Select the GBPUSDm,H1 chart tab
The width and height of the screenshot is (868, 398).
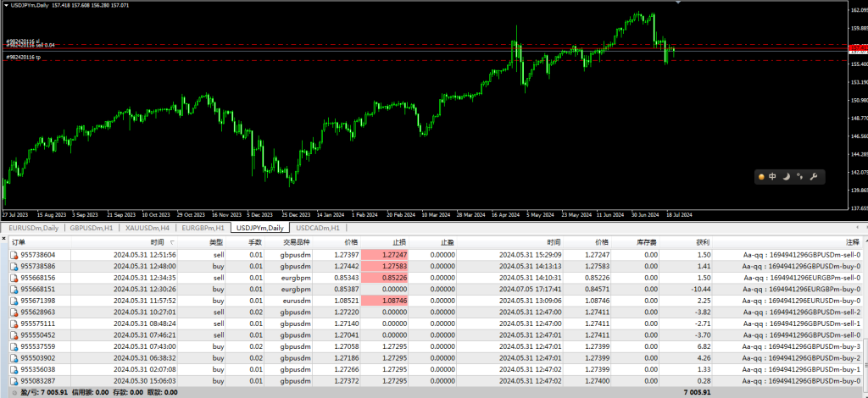[92, 228]
